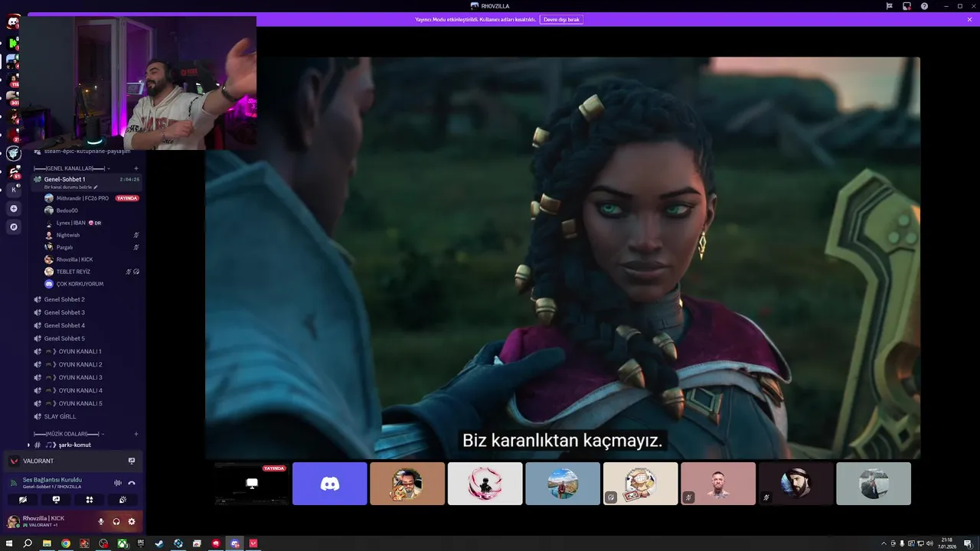
Task: Click the screen share button in voice panel
Action: (56, 499)
